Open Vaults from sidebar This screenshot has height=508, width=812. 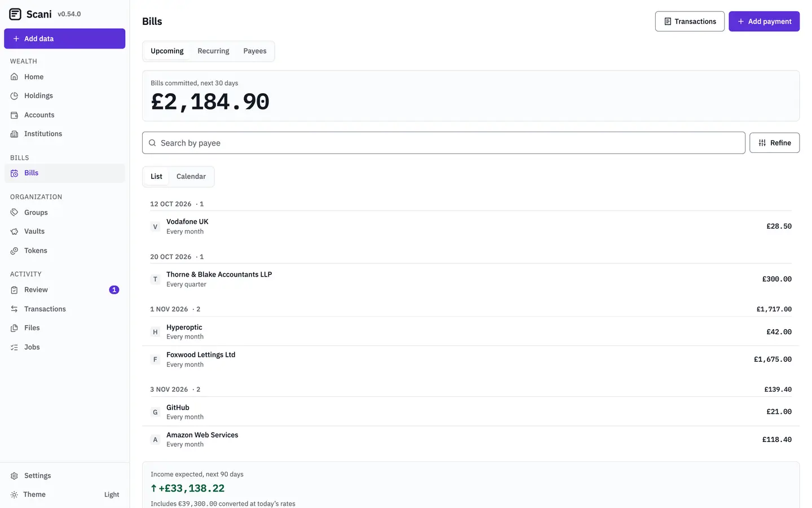point(64,231)
